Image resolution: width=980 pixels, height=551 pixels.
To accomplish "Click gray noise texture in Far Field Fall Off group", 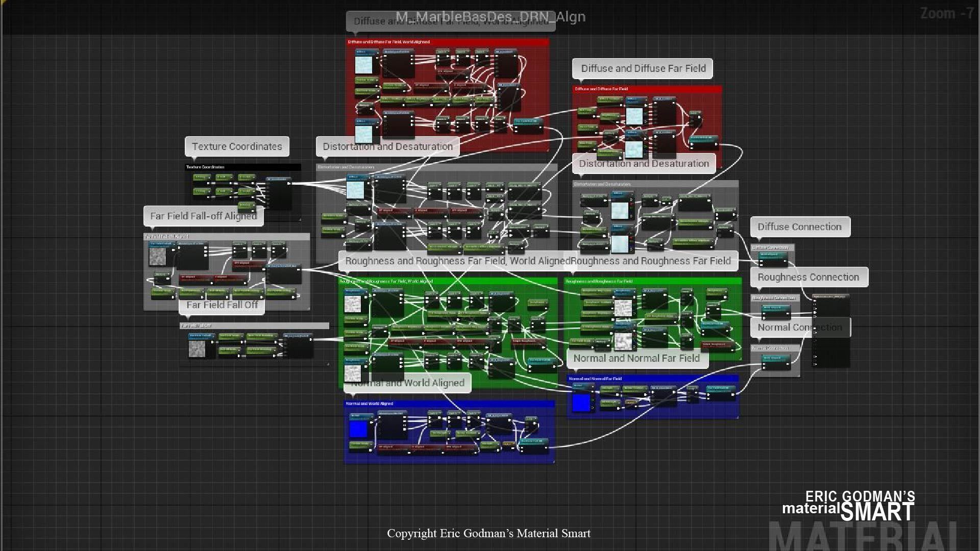I will pyautogui.click(x=197, y=349).
